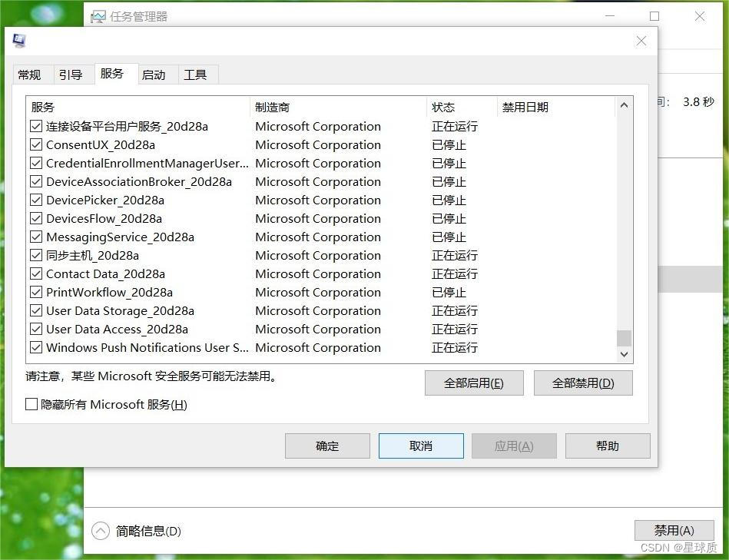This screenshot has width=729, height=560.
Task: Toggle User Data Storage_20d28a checkbox
Action: pyautogui.click(x=36, y=310)
